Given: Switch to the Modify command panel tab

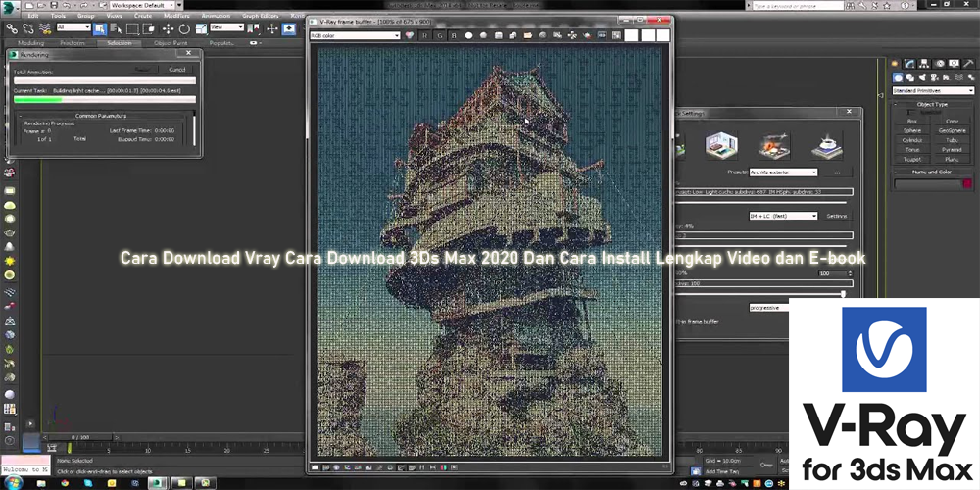Looking at the screenshot, I should 910,63.
